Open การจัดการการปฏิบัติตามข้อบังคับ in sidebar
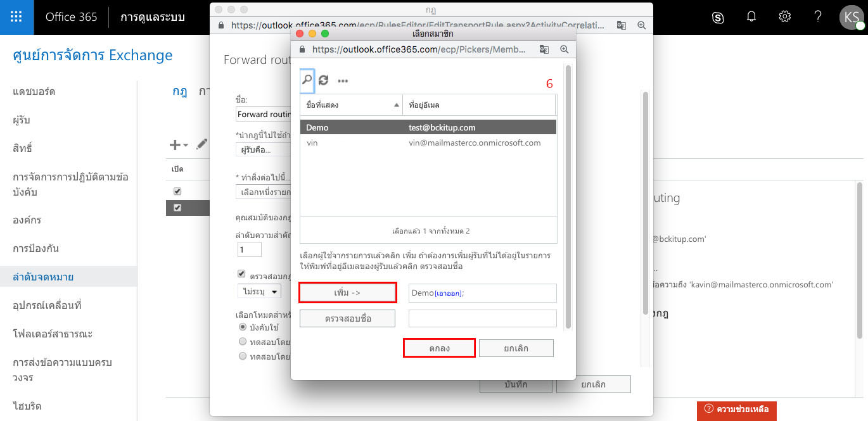Image resolution: width=868 pixels, height=421 pixels. [70, 184]
